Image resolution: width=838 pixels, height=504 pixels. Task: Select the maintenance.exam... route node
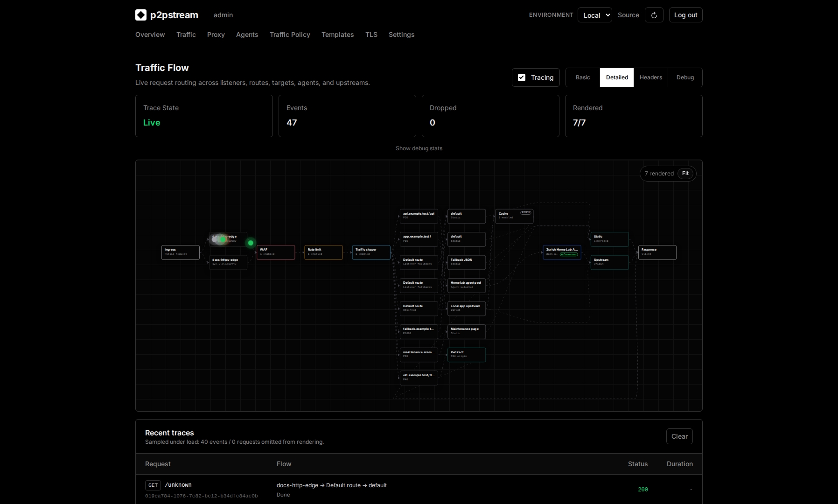pyautogui.click(x=419, y=355)
